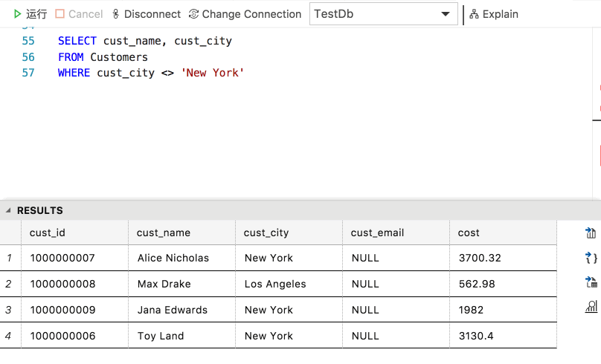Click the explain plan tree icon
601x364 pixels.
point(474,14)
